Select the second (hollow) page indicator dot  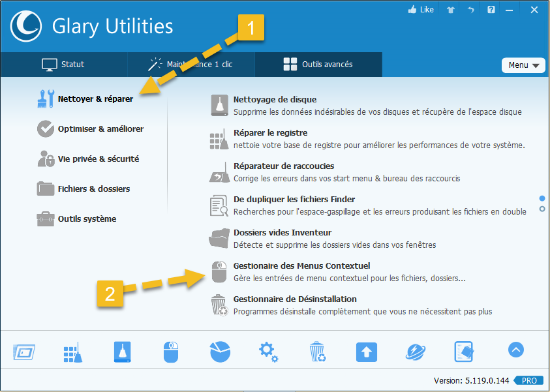point(542,209)
